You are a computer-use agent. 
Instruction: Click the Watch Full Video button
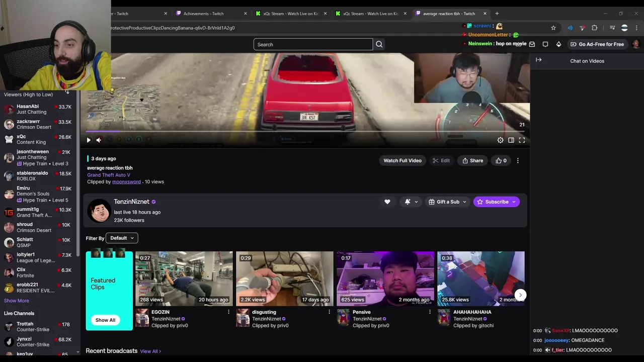[x=403, y=160]
